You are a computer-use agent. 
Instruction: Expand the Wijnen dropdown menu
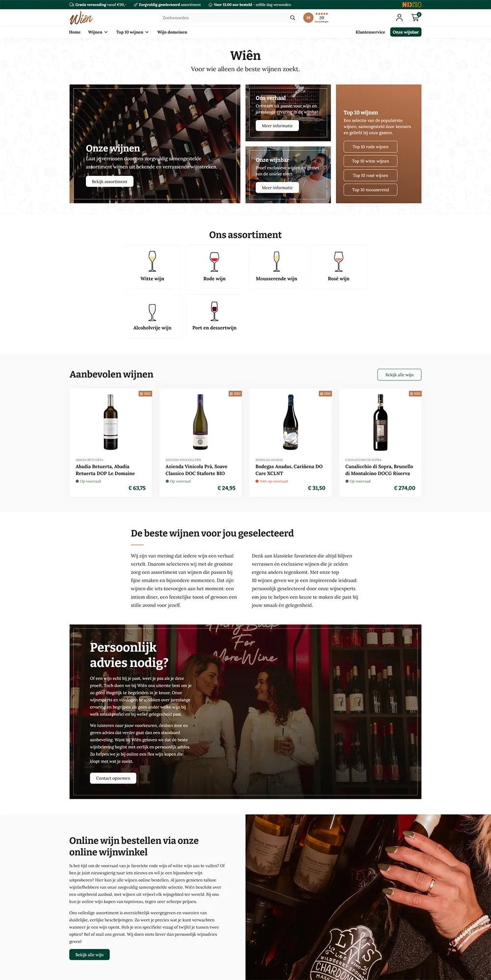pyautogui.click(x=98, y=32)
